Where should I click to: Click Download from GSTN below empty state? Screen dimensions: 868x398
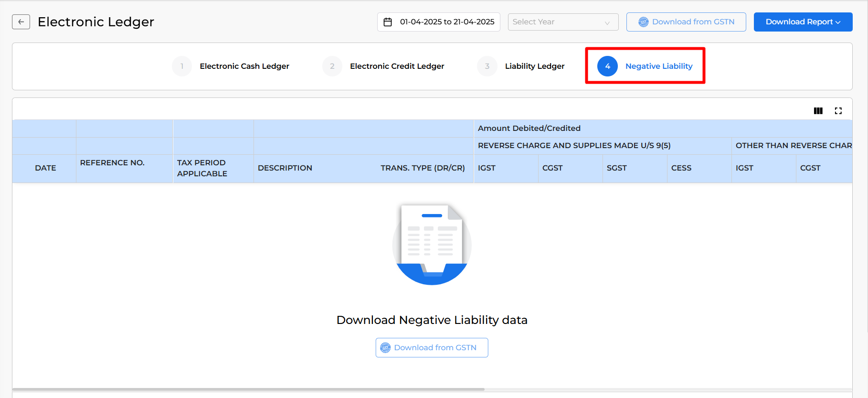(432, 348)
